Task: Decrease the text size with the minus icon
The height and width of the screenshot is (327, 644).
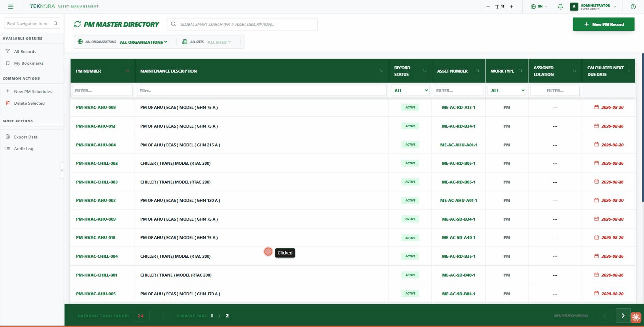Action: pos(488,7)
